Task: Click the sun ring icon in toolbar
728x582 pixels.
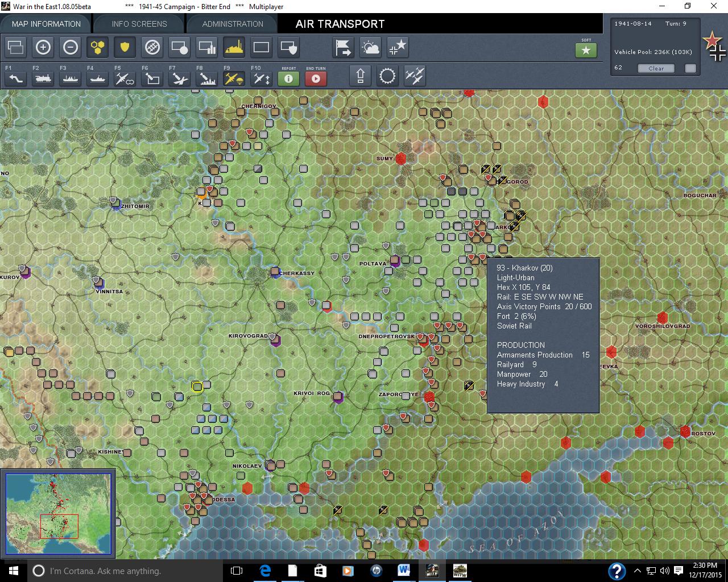Action: tap(388, 76)
